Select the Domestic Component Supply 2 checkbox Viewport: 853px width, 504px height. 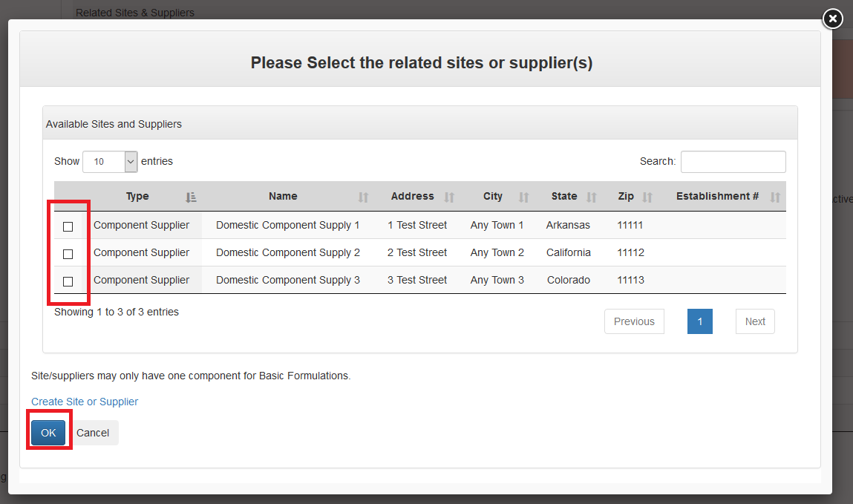click(x=68, y=254)
